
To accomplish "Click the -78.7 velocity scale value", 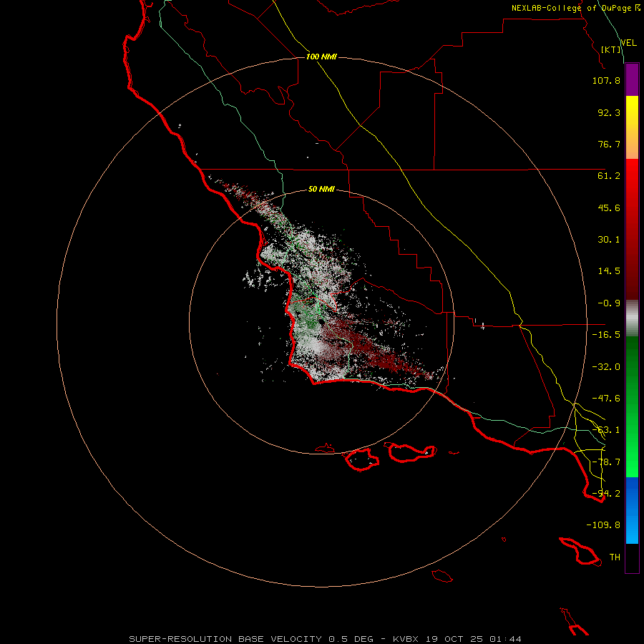I will point(606,462).
